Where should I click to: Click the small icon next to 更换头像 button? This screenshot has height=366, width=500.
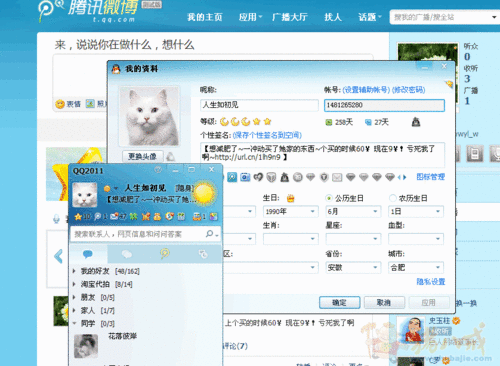point(170,156)
